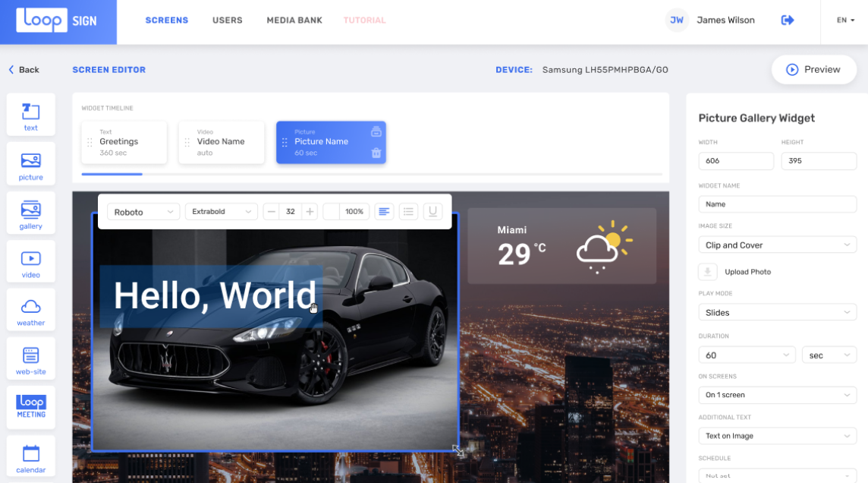Click Upload Photo
868x483 pixels.
click(747, 272)
